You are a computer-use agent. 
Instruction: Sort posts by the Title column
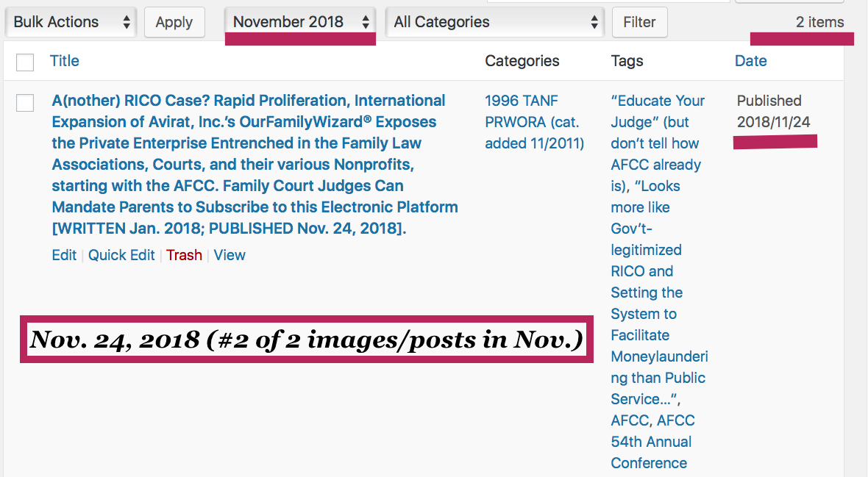64,61
